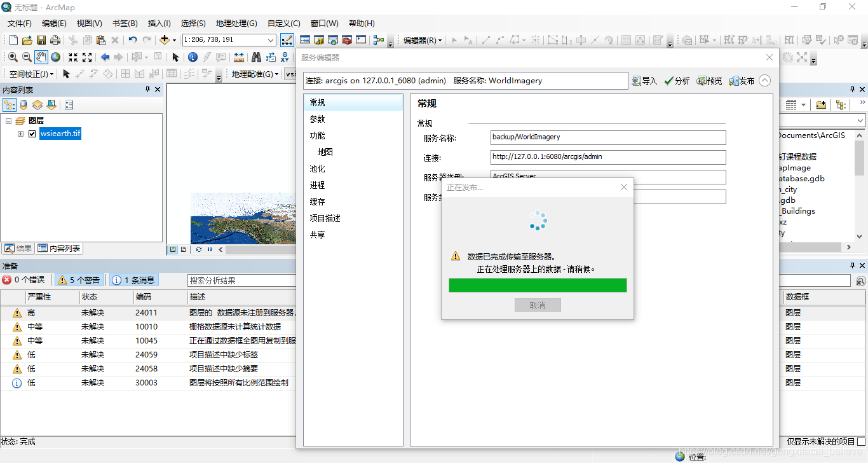868x463 pixels.
Task: Save the map with the floppy disk icon
Action: pyautogui.click(x=41, y=40)
